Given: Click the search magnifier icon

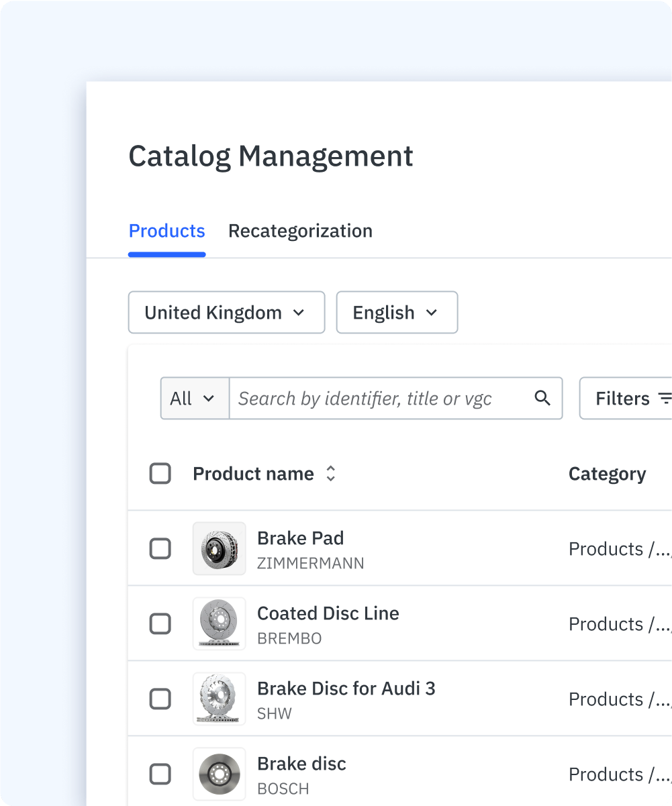Looking at the screenshot, I should [542, 398].
